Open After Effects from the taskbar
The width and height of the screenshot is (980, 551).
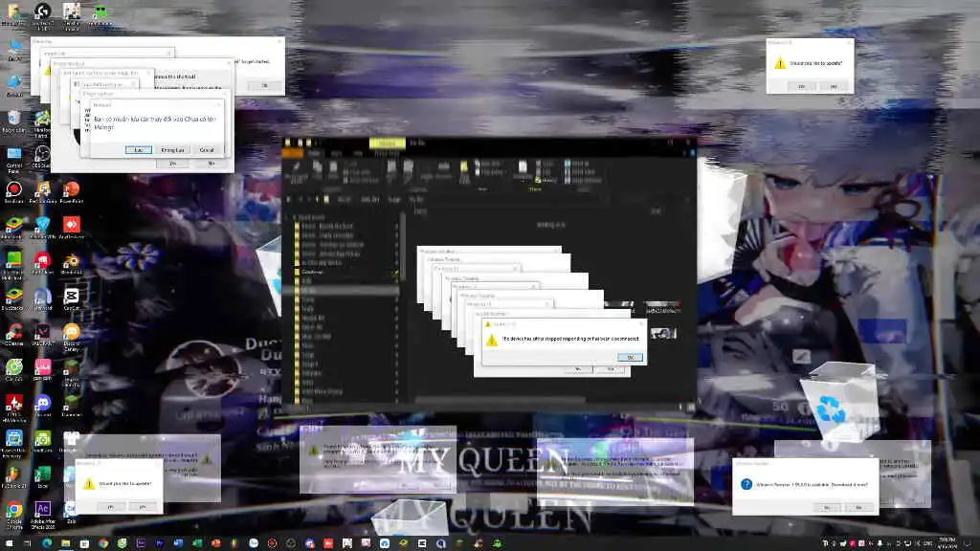141,543
